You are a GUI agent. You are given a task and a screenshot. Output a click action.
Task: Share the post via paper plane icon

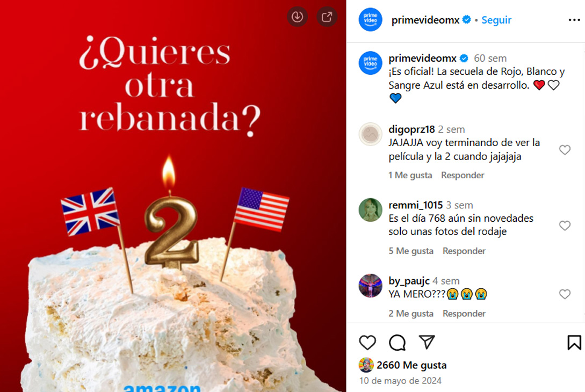pyautogui.click(x=427, y=342)
